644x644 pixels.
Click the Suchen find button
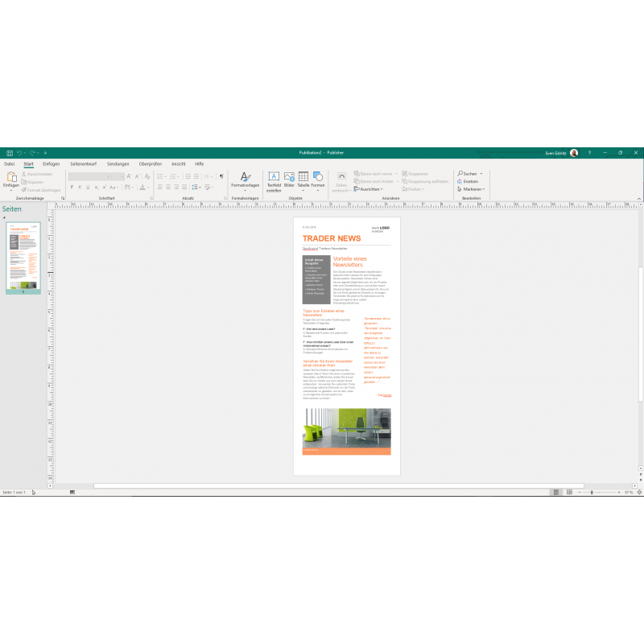tap(469, 173)
